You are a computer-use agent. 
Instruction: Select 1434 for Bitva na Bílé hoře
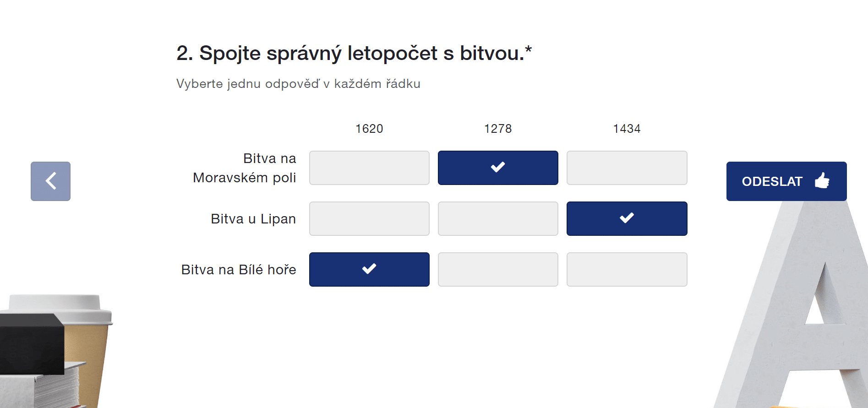click(627, 270)
